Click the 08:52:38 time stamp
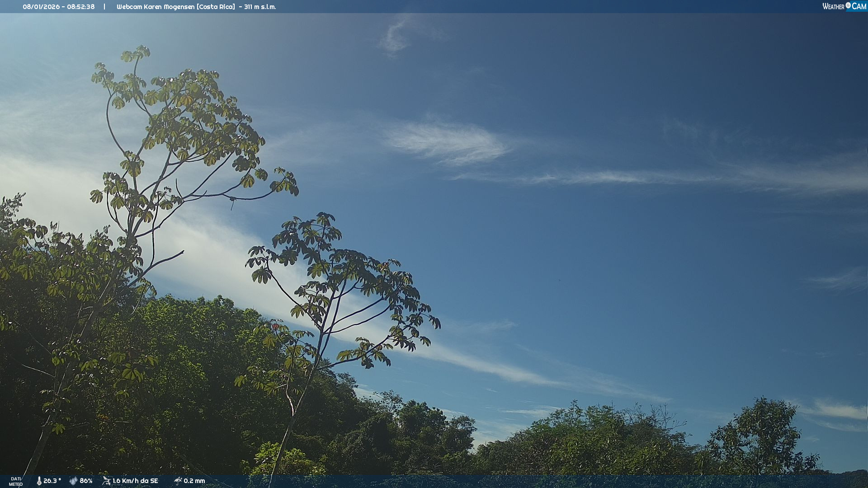The height and width of the screenshot is (488, 868). (81, 7)
